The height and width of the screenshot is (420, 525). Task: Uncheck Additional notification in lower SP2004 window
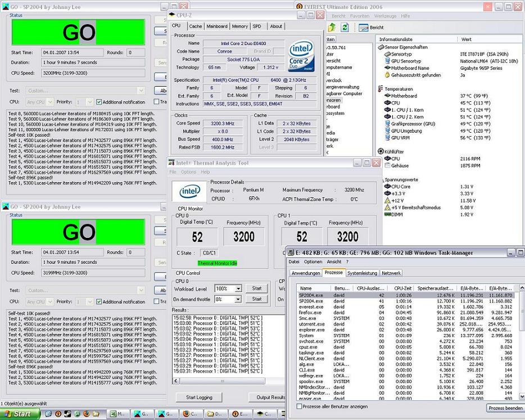[x=99, y=302]
